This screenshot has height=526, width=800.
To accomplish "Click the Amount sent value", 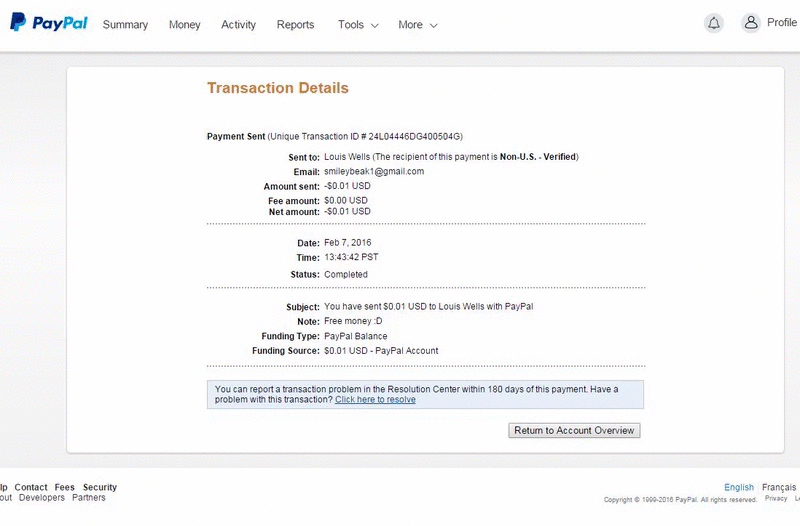I will pyautogui.click(x=347, y=186).
